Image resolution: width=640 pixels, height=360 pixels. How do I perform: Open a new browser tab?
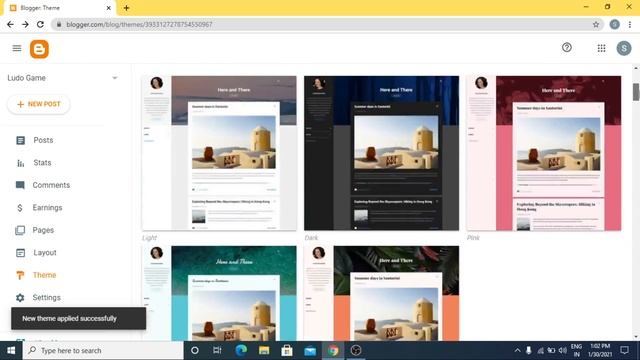[x=127, y=8]
